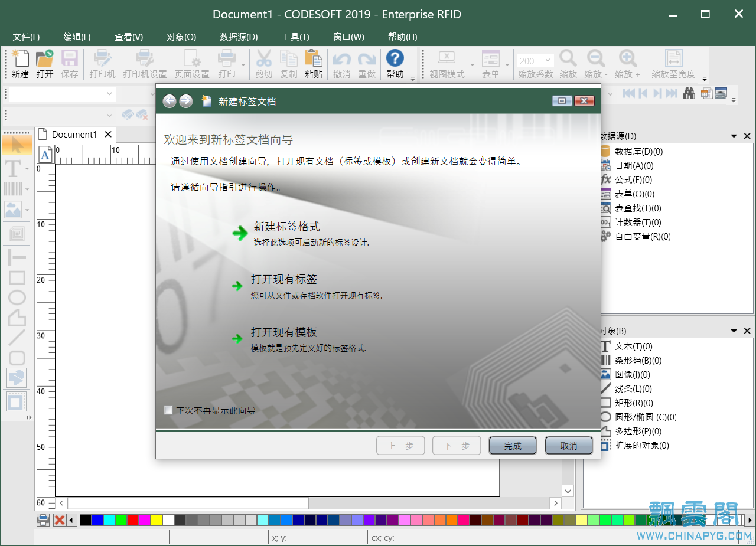Open the 查看(V) menu
The width and height of the screenshot is (756, 546).
[129, 37]
